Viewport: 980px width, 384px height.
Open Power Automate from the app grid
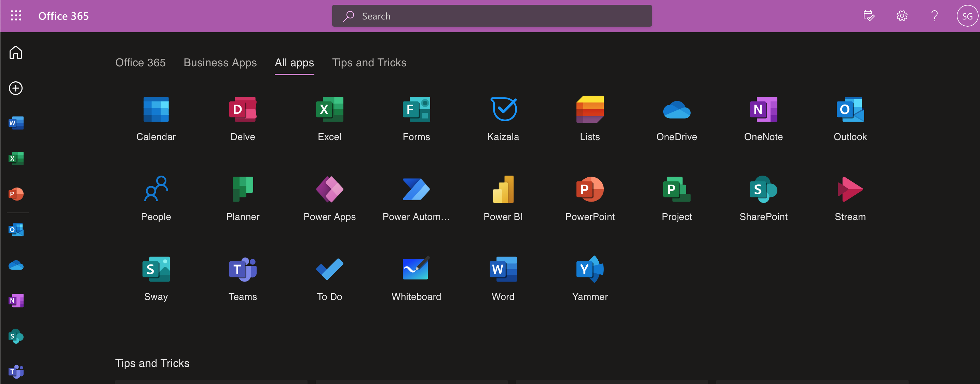(x=416, y=190)
